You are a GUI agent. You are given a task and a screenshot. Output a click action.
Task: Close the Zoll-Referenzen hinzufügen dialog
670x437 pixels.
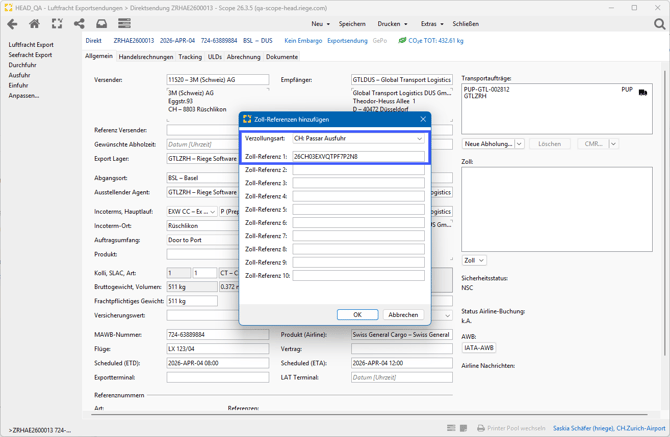click(423, 119)
